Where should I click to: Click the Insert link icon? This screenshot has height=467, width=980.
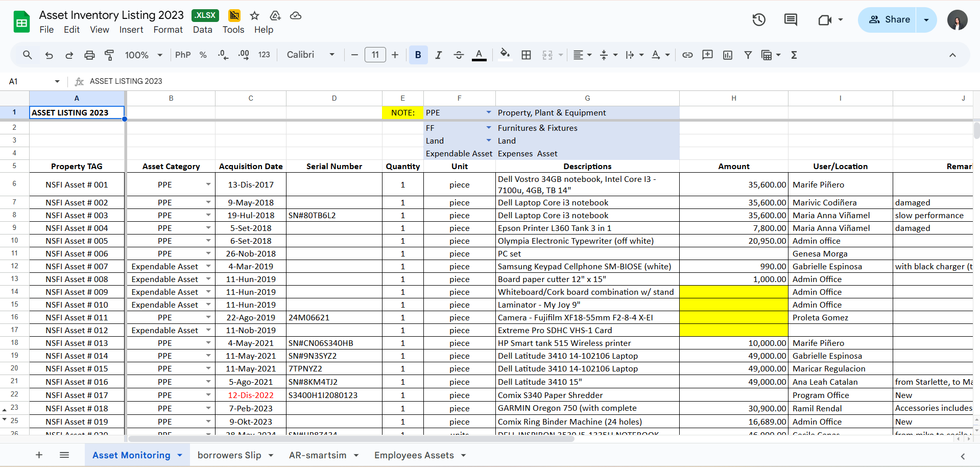coord(687,55)
